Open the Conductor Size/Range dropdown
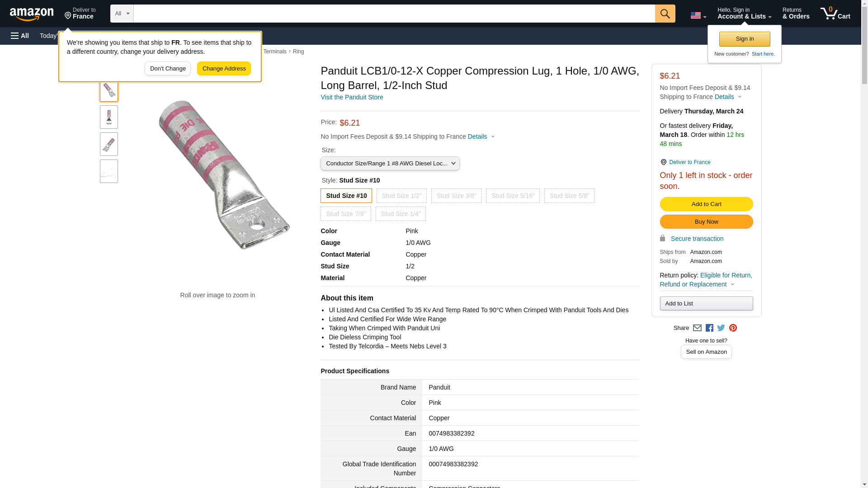The image size is (868, 488). coord(390,164)
